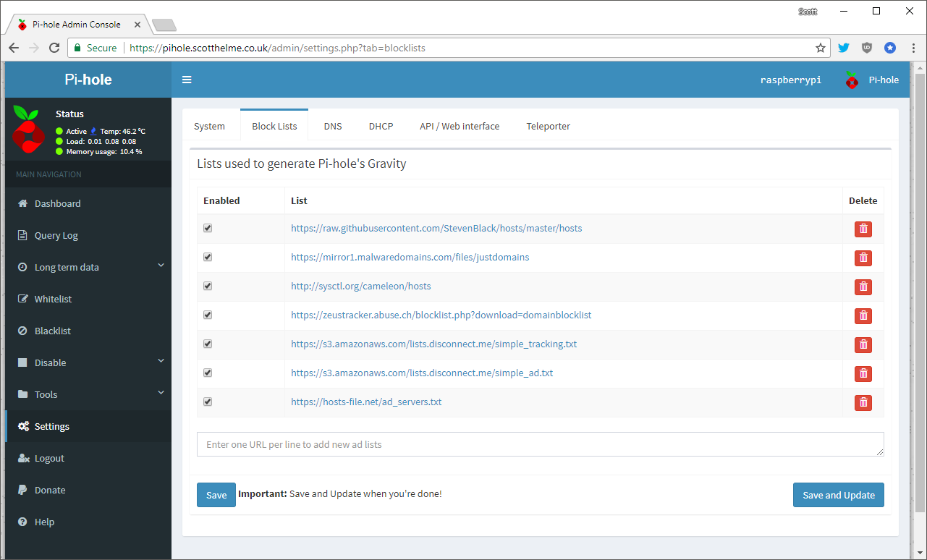
Task: Open the hosts-file.net ad_servers.txt link
Action: 366,402
